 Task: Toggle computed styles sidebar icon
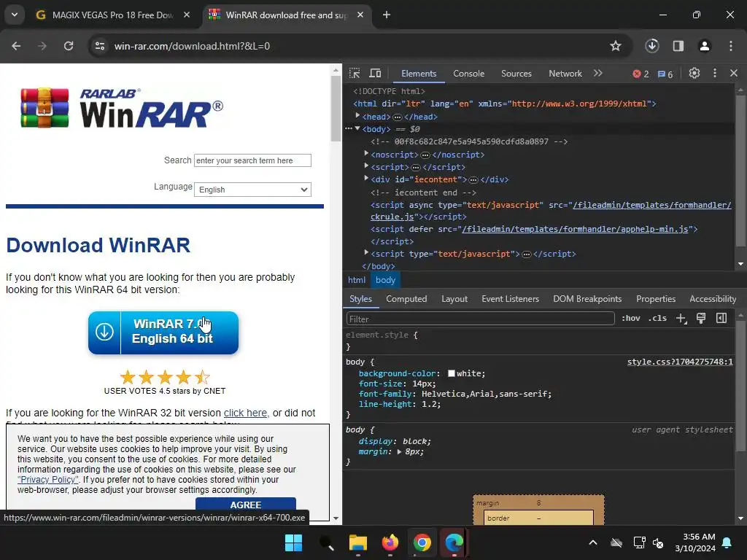point(721,318)
